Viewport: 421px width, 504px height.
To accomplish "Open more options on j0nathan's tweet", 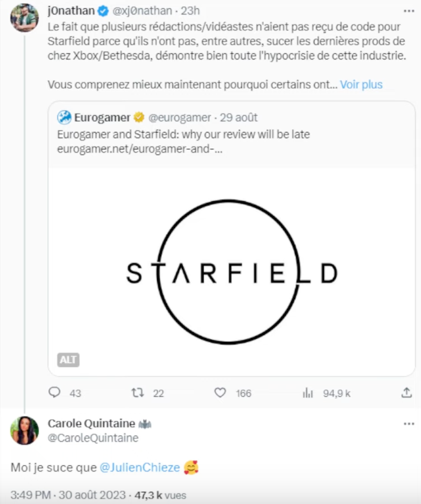I will (x=408, y=11).
